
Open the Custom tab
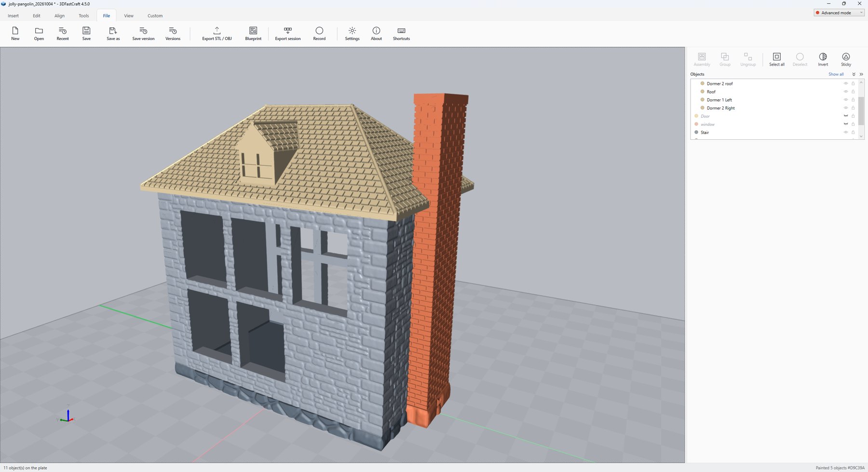coord(155,16)
